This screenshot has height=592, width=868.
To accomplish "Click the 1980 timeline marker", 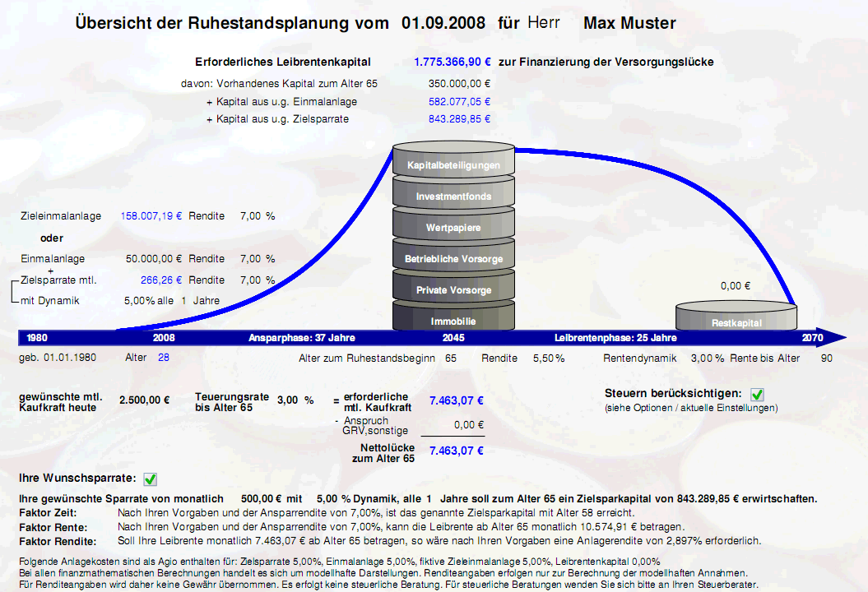I will (37, 337).
